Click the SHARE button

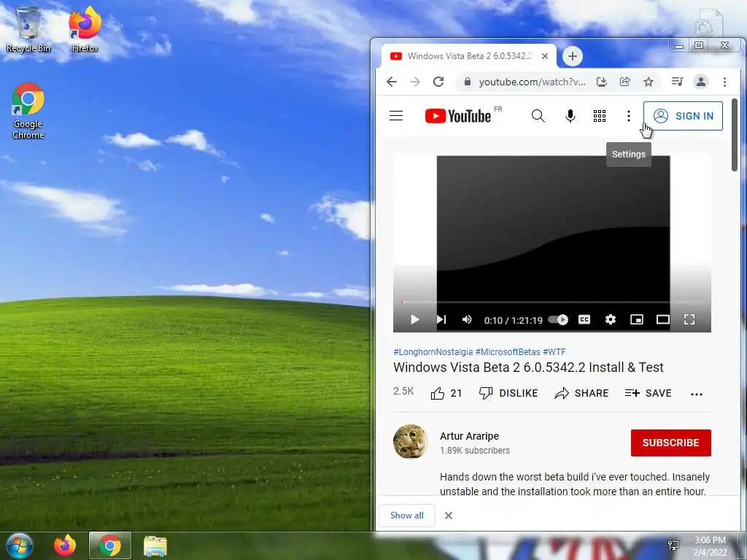click(581, 393)
